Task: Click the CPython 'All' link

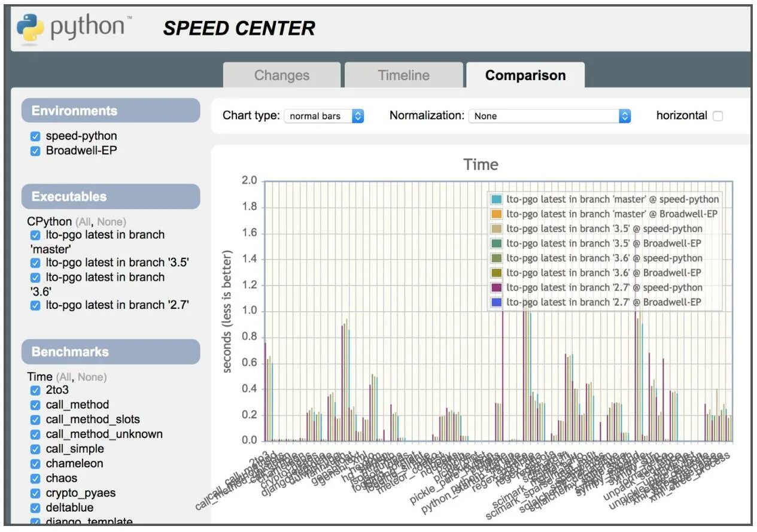Action: [86, 222]
